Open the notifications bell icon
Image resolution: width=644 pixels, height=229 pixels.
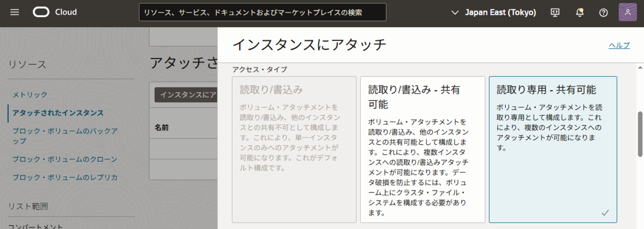(580, 12)
